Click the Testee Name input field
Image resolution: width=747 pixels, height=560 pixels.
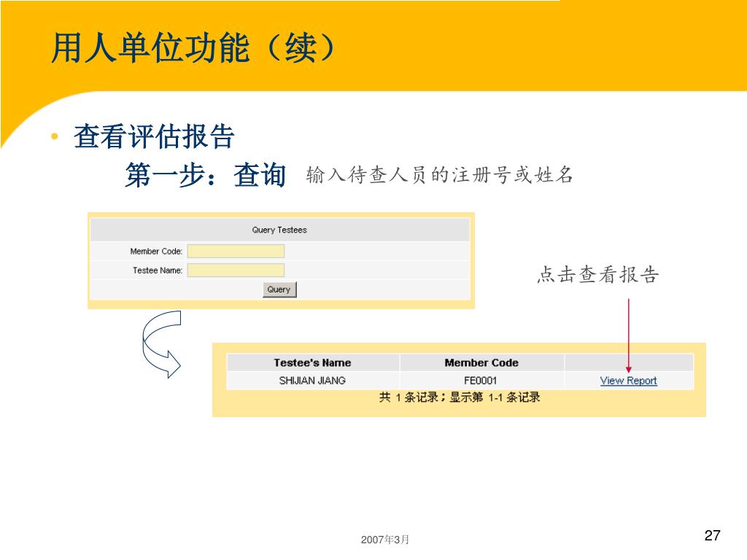(x=236, y=271)
